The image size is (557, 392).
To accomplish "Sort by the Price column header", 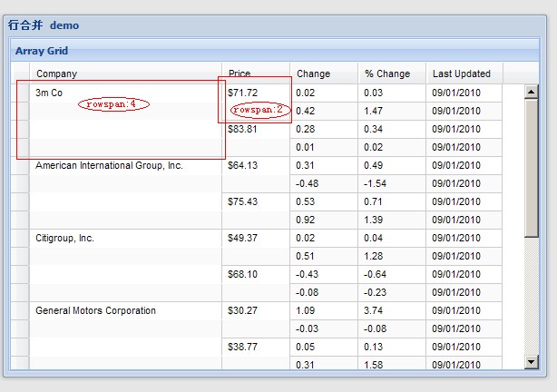I will coord(256,73).
